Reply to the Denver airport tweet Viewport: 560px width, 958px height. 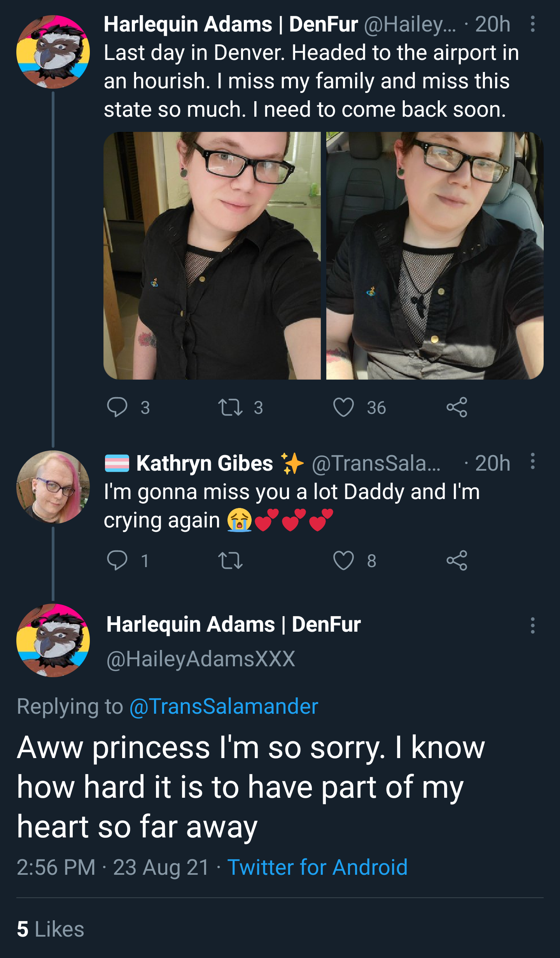click(x=117, y=407)
